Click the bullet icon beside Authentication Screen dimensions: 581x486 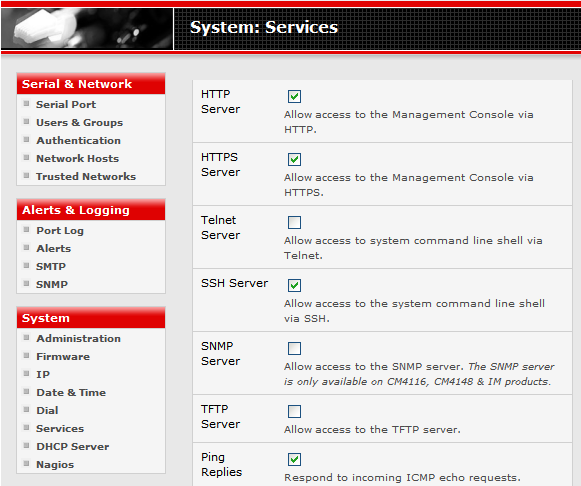point(26,139)
